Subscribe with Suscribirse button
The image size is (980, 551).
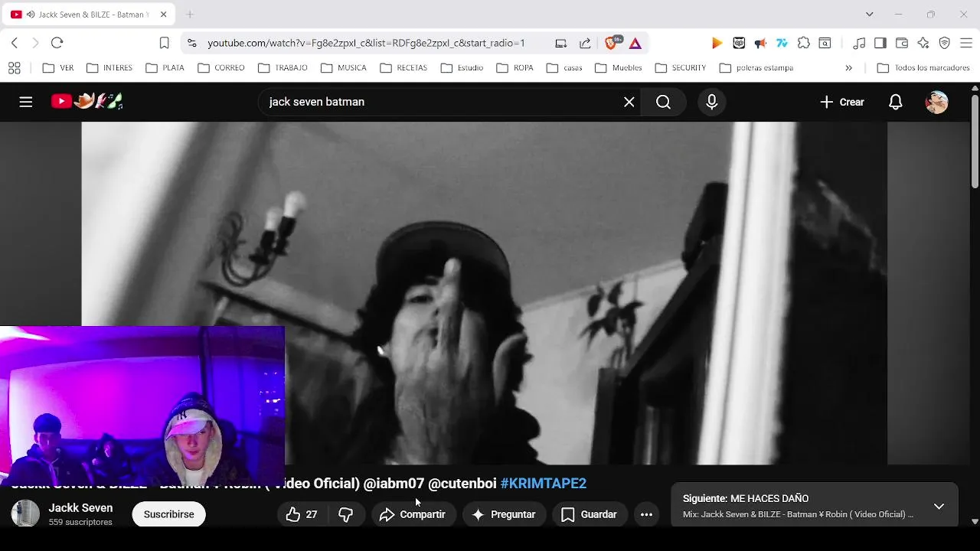(x=168, y=514)
